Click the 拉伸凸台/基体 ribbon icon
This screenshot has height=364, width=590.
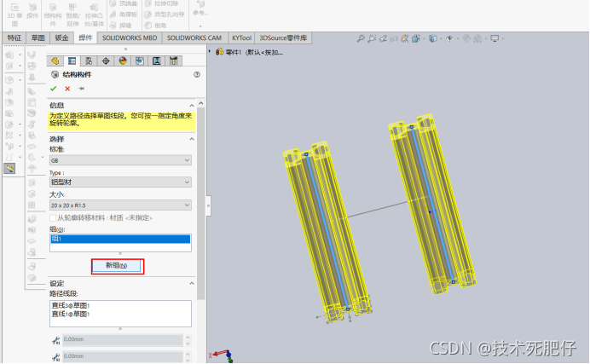[x=94, y=15]
